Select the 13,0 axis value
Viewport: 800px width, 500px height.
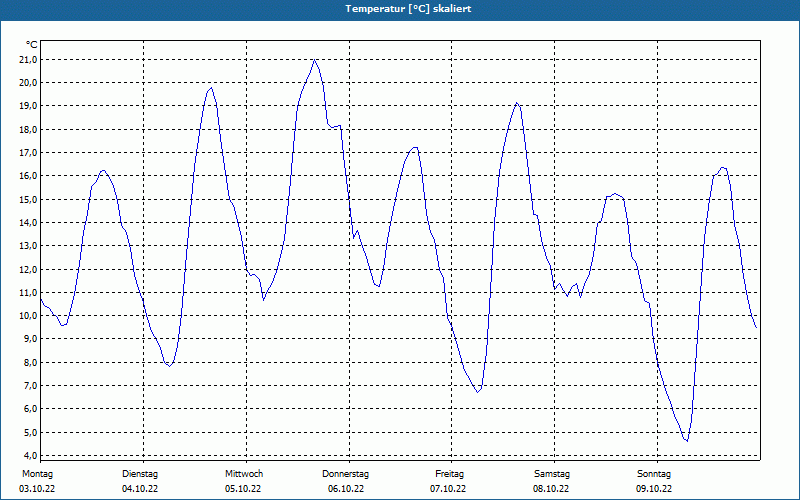click(29, 245)
